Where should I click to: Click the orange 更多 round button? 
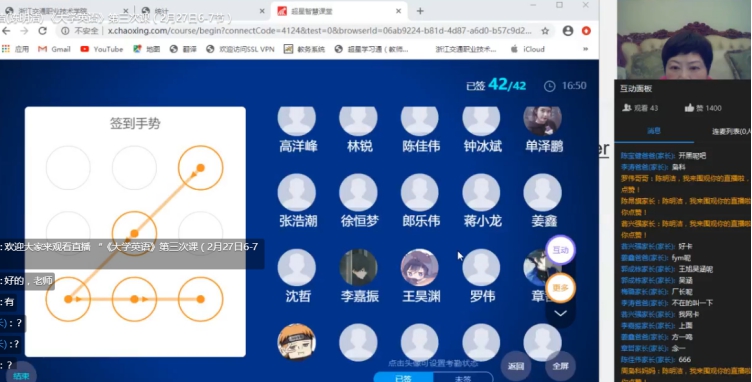pyautogui.click(x=560, y=288)
